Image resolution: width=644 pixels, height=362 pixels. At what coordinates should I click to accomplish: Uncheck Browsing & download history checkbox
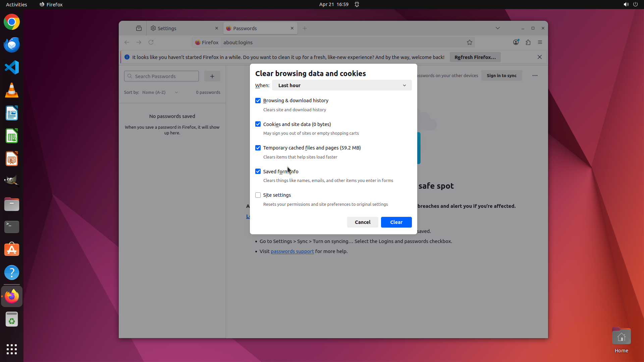(258, 101)
